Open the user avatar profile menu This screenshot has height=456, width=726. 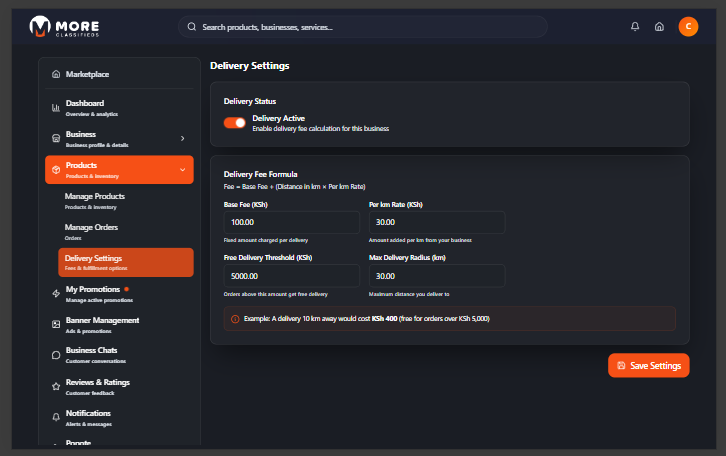pyautogui.click(x=688, y=27)
